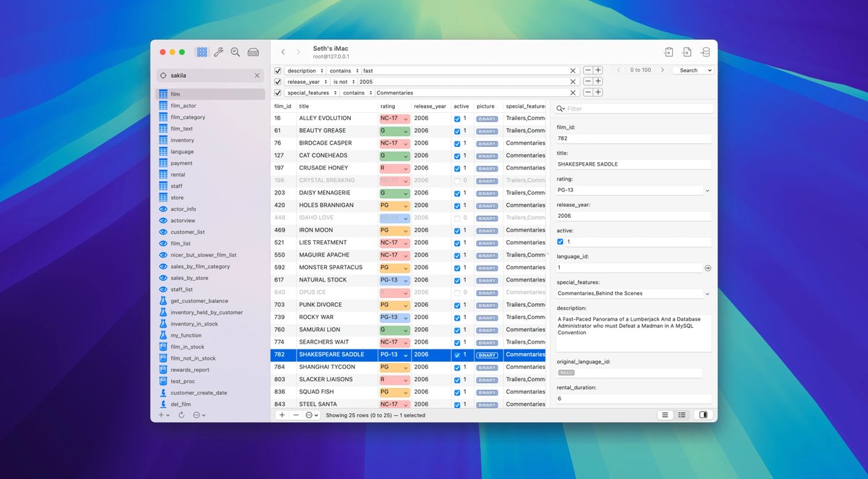Open the wrench structure editor icon

click(218, 52)
